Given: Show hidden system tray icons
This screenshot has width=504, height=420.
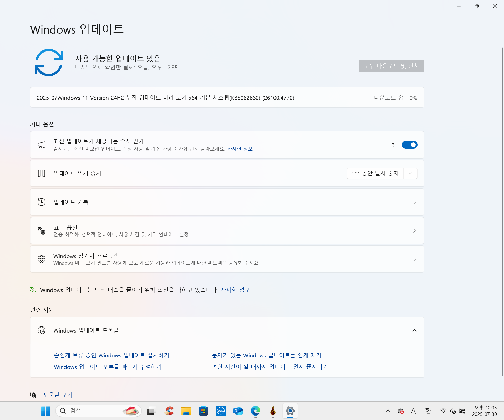Looking at the screenshot, I should (x=388, y=411).
